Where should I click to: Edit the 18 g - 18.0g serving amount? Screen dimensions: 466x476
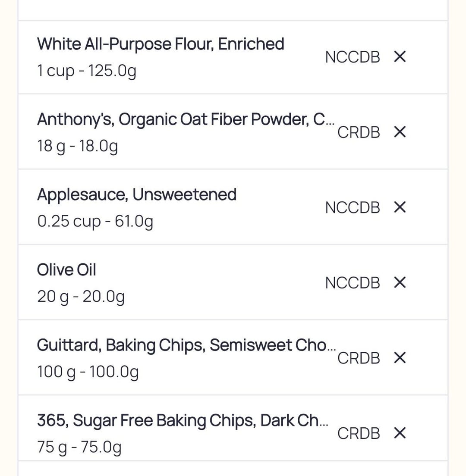pos(78,146)
